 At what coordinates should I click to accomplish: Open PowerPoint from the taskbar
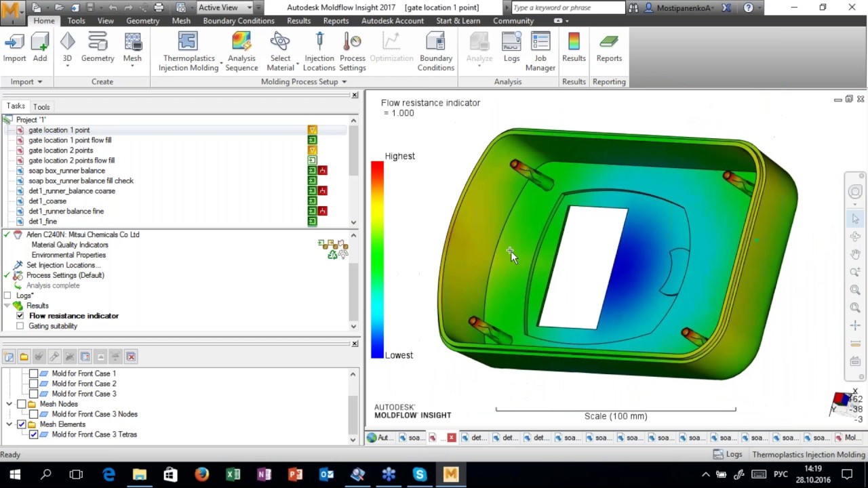coord(295,474)
